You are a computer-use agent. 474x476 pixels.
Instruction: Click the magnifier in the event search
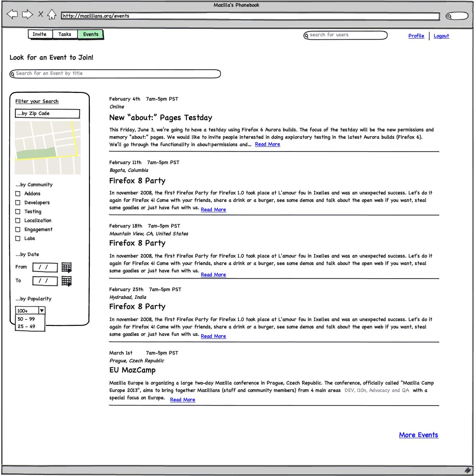tap(12, 74)
